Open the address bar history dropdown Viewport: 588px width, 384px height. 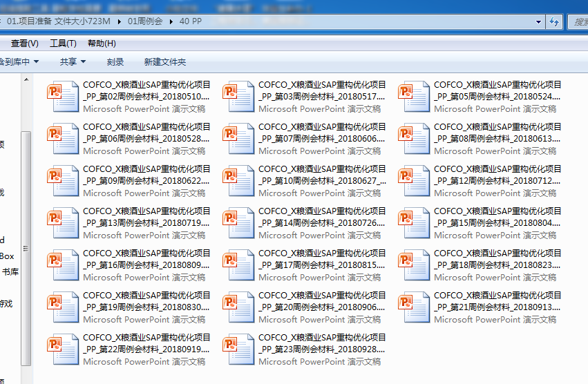pos(538,21)
